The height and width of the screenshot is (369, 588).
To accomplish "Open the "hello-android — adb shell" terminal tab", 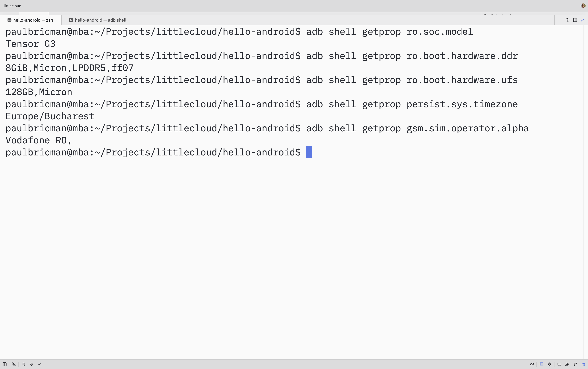I will [x=98, y=20].
